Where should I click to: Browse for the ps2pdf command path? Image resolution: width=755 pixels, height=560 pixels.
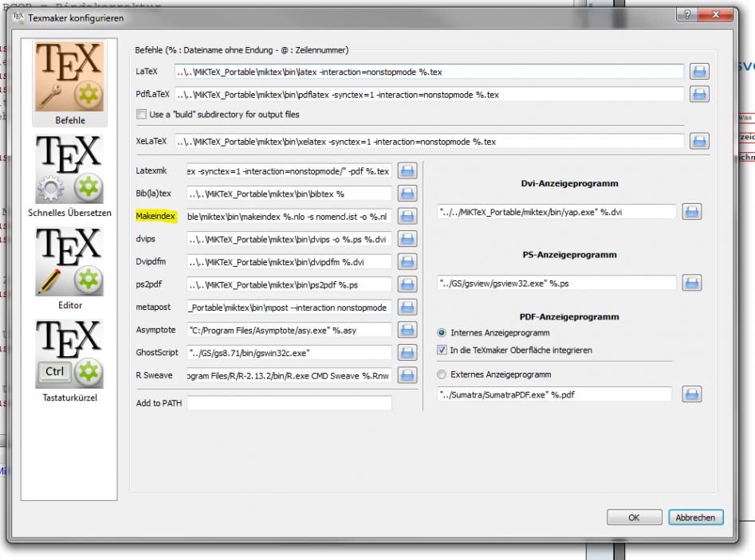[407, 284]
